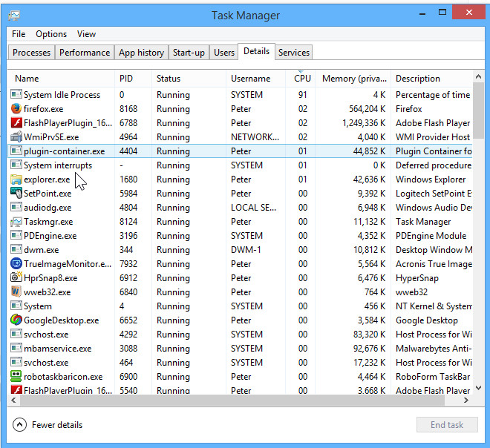490x448 pixels.
Task: Click the firefox.exe process icon
Action: pos(16,109)
